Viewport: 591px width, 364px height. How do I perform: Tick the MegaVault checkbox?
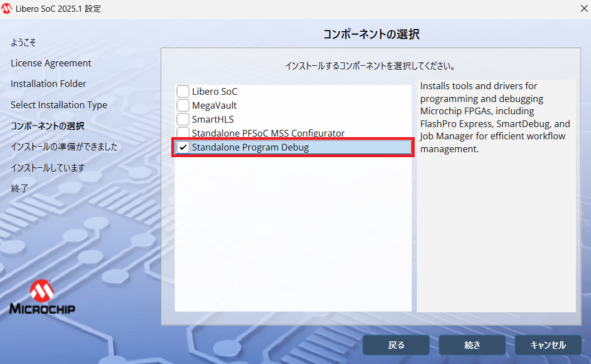pyautogui.click(x=183, y=105)
